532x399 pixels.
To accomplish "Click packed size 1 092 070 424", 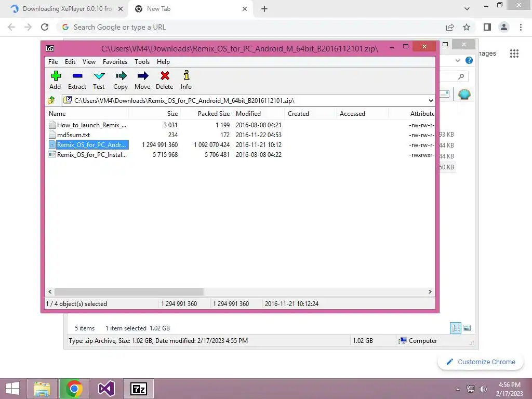I will [x=212, y=145].
